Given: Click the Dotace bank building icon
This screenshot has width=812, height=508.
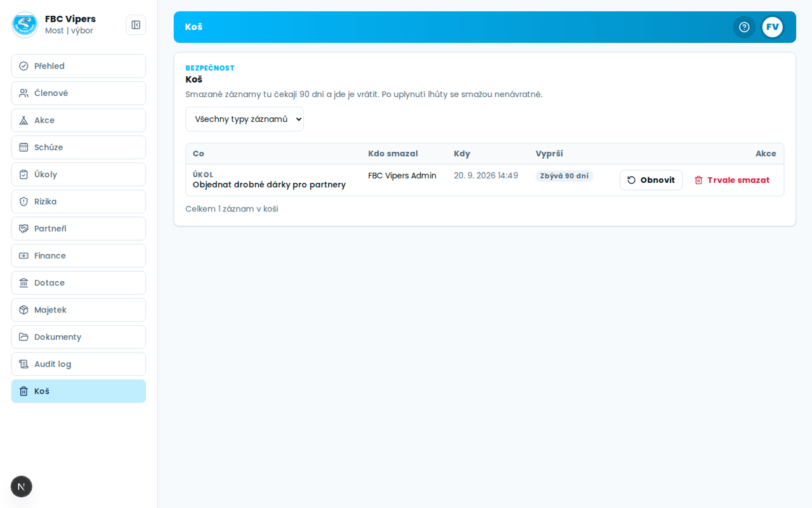Looking at the screenshot, I should [x=23, y=283].
